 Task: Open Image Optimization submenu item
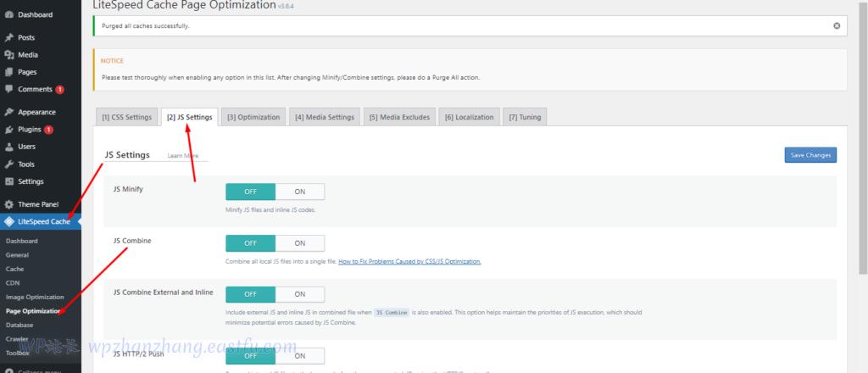[x=35, y=297]
